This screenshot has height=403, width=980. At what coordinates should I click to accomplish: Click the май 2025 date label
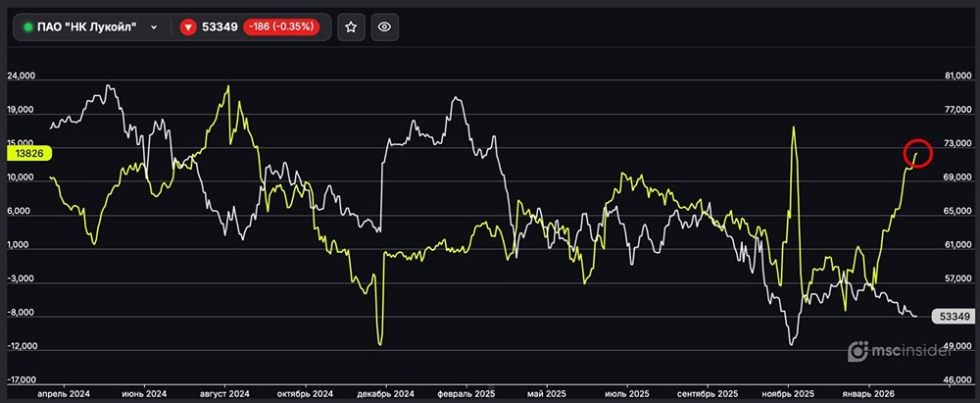click(x=547, y=394)
